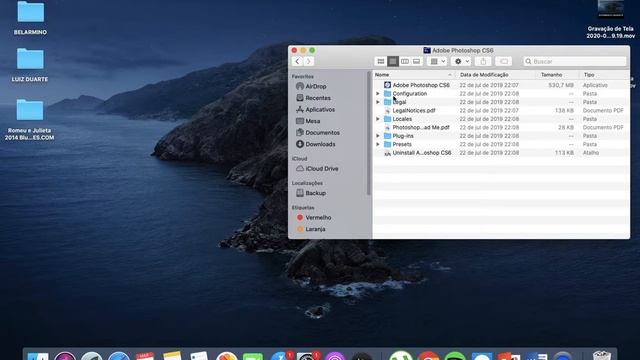Sort files by the Tipo column

(x=604, y=75)
